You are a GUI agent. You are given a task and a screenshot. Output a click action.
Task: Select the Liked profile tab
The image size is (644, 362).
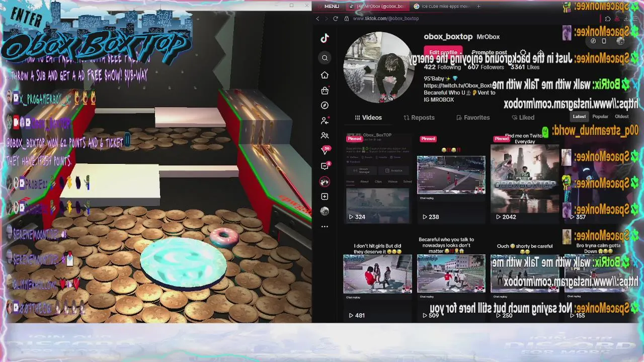(x=523, y=118)
